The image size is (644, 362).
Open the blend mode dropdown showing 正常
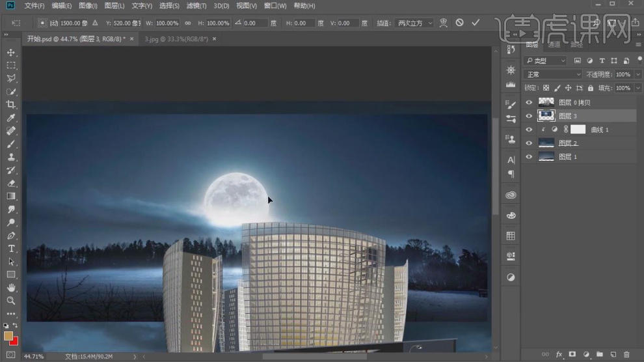pos(553,74)
